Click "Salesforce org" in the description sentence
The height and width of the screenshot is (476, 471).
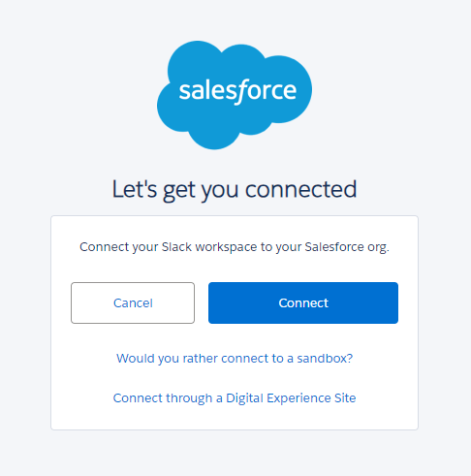tap(346, 247)
